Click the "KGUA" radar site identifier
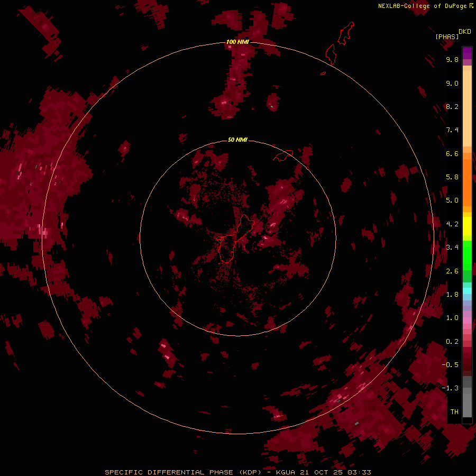476x476 pixels. 286,472
